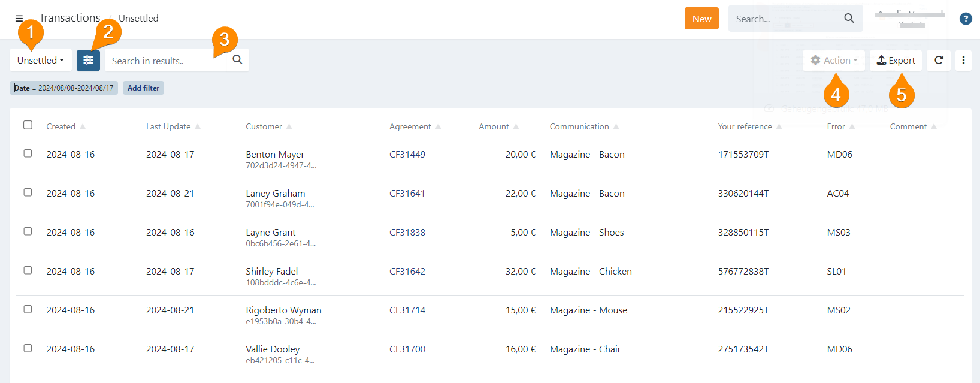Viewport: 980px width, 383px height.
Task: Open the three-dot more options menu
Action: pos(963,61)
